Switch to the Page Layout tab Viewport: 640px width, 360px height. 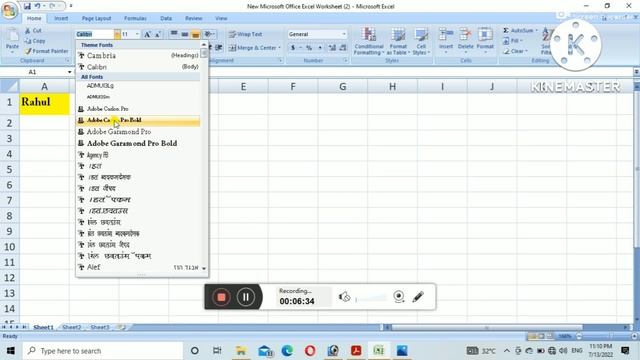[x=96, y=18]
